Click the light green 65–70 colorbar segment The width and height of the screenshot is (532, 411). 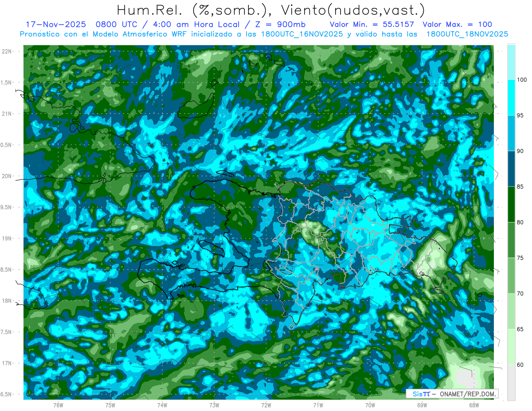coord(511,311)
